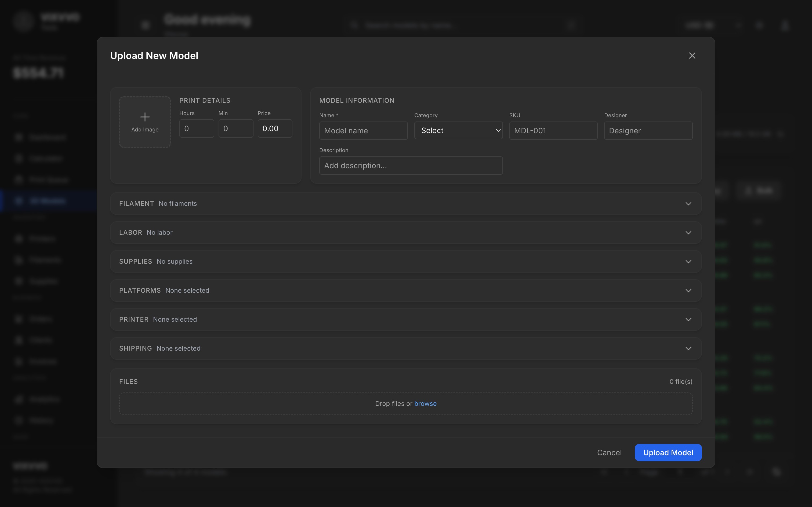Click the browse link to add files

(x=425, y=403)
